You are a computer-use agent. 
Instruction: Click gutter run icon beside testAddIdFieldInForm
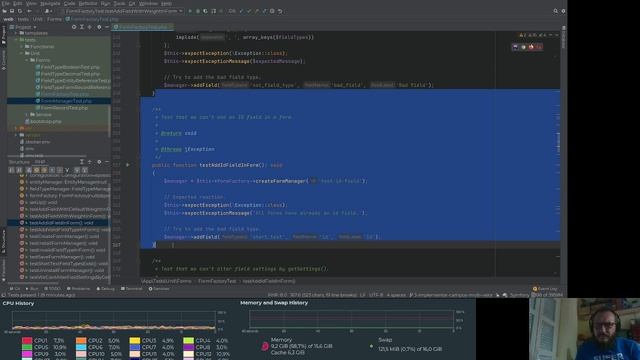tap(128, 165)
